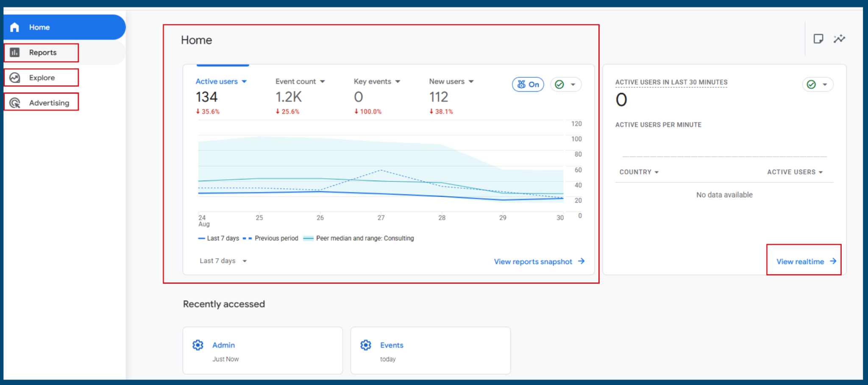Click the Explore compass icon
868x385 pixels.
tap(15, 78)
